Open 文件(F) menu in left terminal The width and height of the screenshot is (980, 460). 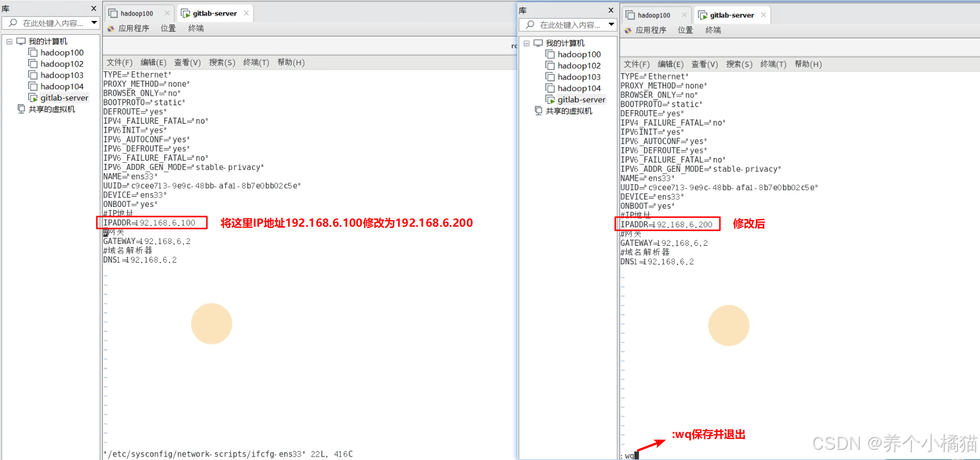pyautogui.click(x=119, y=62)
